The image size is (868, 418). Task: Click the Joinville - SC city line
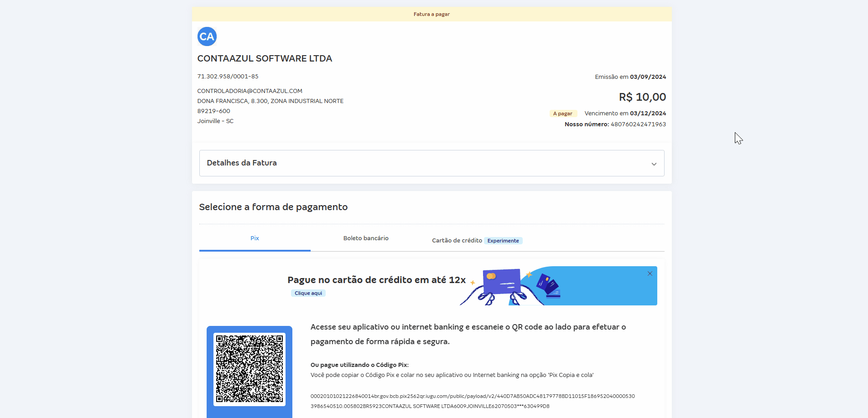pyautogui.click(x=215, y=121)
